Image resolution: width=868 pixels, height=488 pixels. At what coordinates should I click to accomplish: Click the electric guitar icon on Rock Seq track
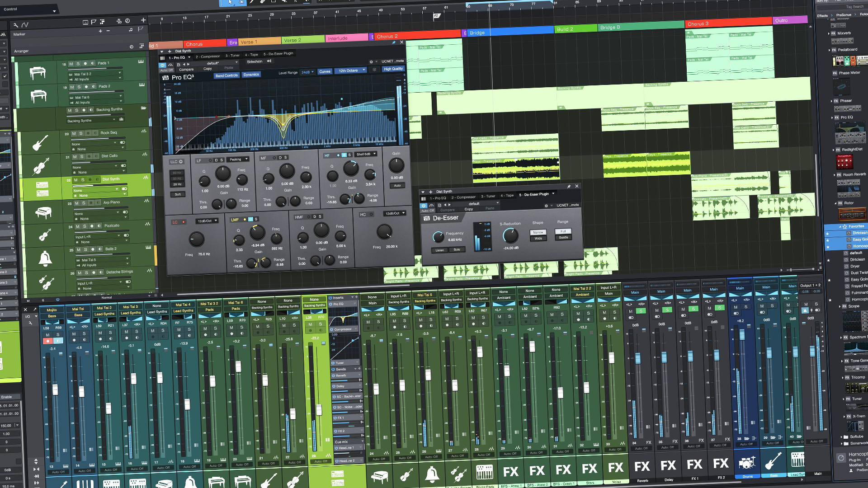pyautogui.click(x=40, y=143)
